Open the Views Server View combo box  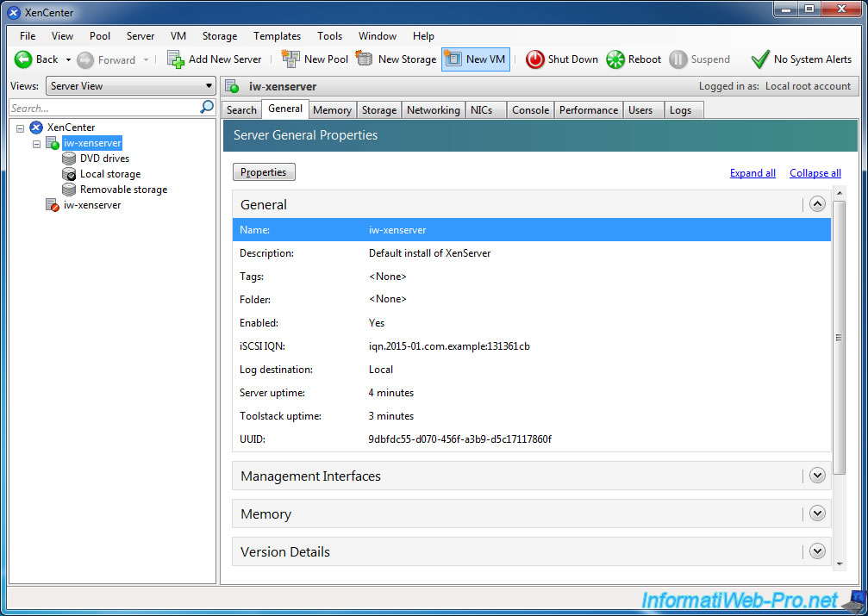[x=131, y=86]
